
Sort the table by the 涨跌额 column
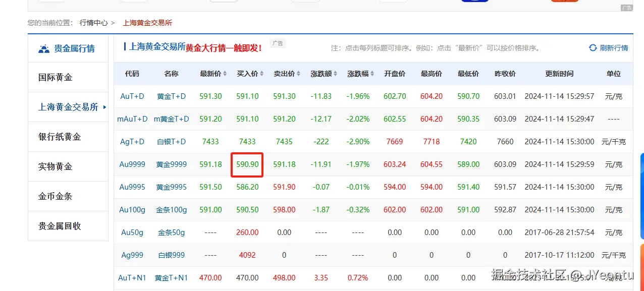pyautogui.click(x=325, y=74)
